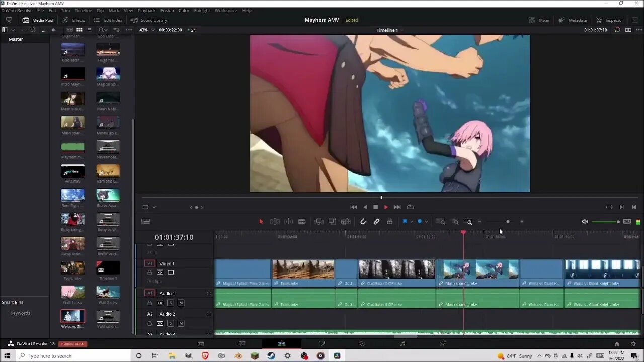Viewport: 644px width, 362px height.
Task: Open Media Pool panel
Action: click(x=37, y=20)
